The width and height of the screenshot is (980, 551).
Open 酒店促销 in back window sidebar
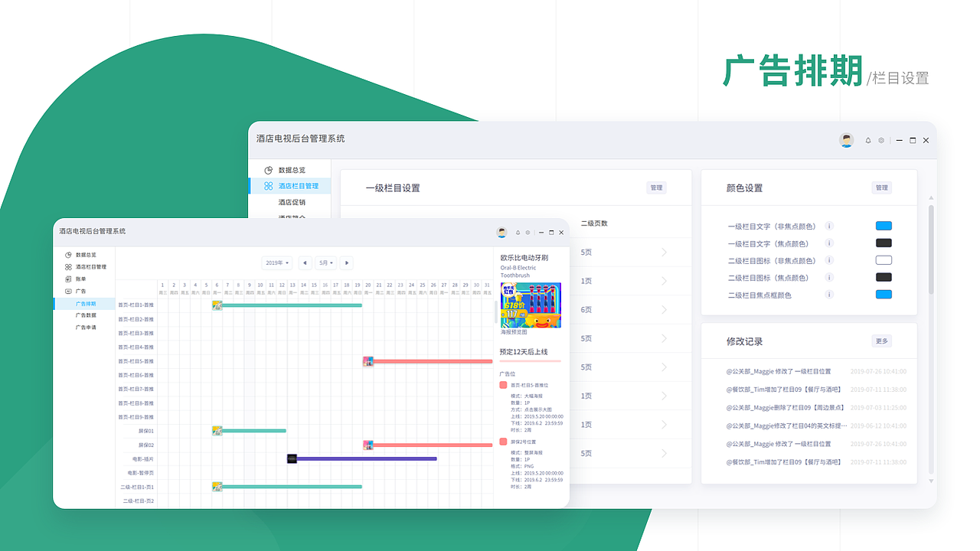pos(292,202)
